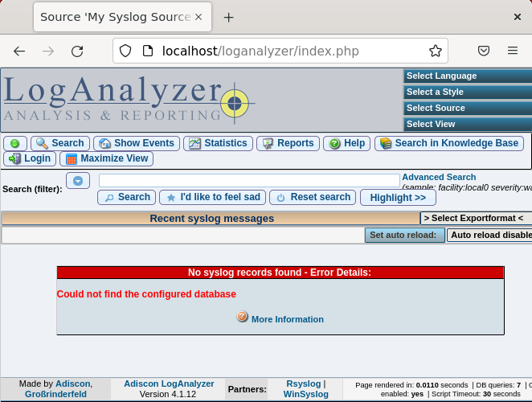
Task: Click the green status circle icon
Action: click(x=15, y=143)
